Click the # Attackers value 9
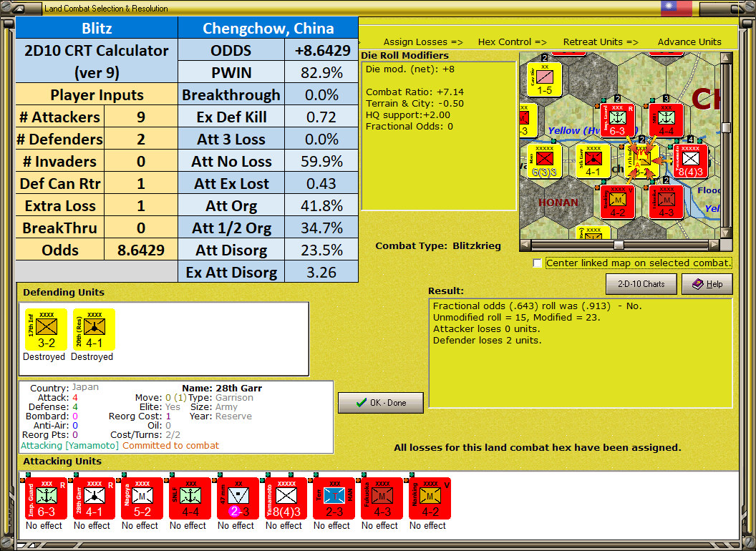Screen dimensions: 756x551 [x=141, y=117]
